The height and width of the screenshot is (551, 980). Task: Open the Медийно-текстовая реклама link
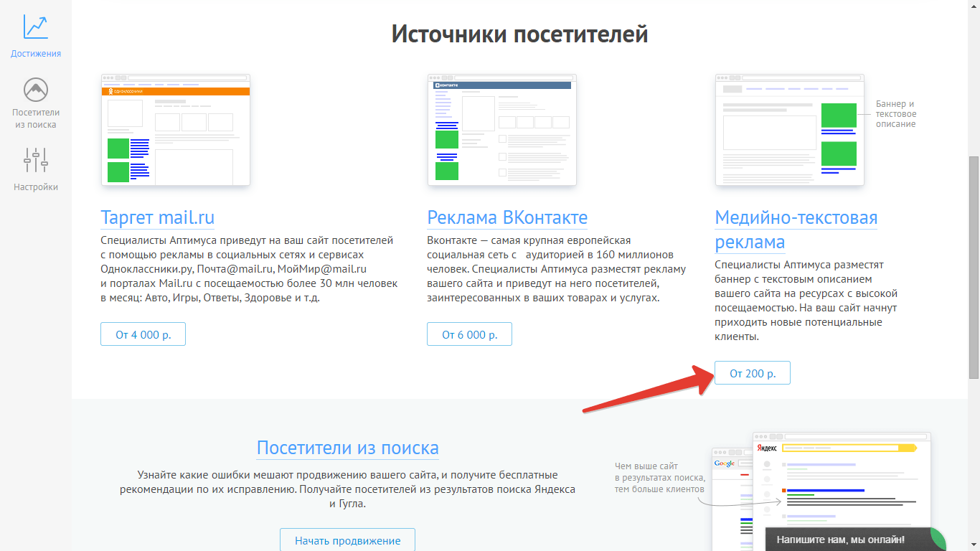tap(796, 229)
